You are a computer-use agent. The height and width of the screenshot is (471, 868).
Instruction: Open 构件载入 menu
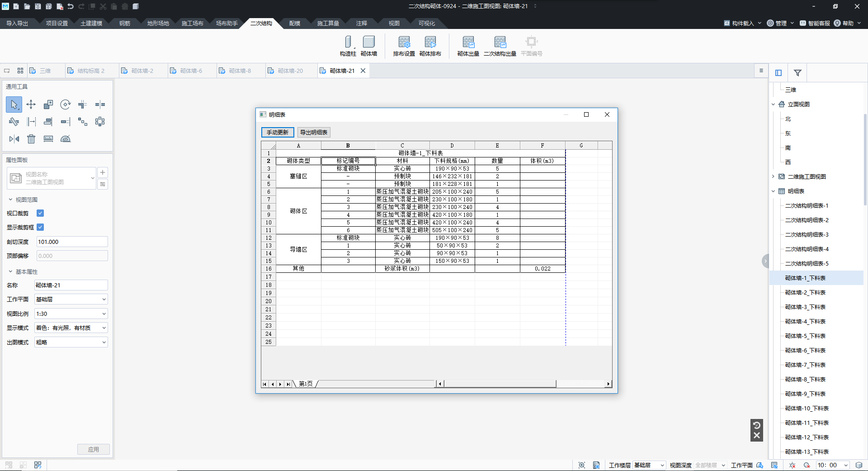[743, 23]
